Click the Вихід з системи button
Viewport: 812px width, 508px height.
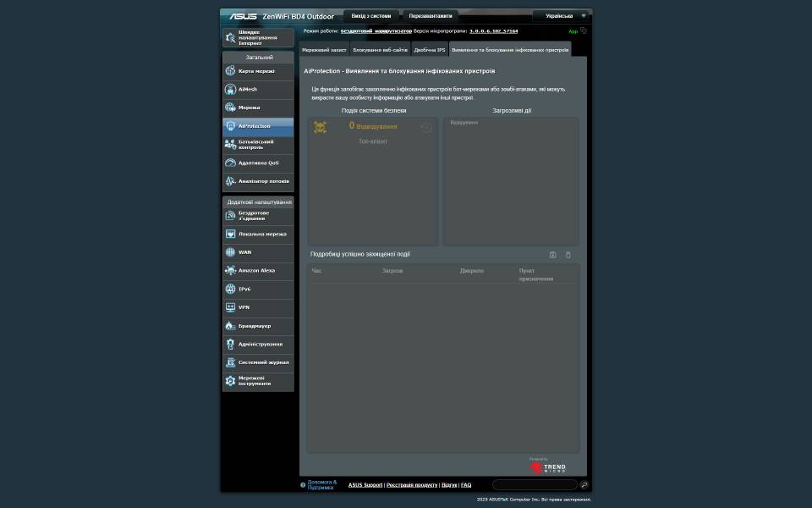371,16
